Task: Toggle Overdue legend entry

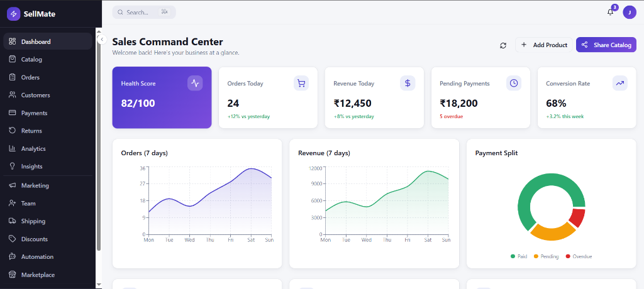Action: [x=579, y=256]
